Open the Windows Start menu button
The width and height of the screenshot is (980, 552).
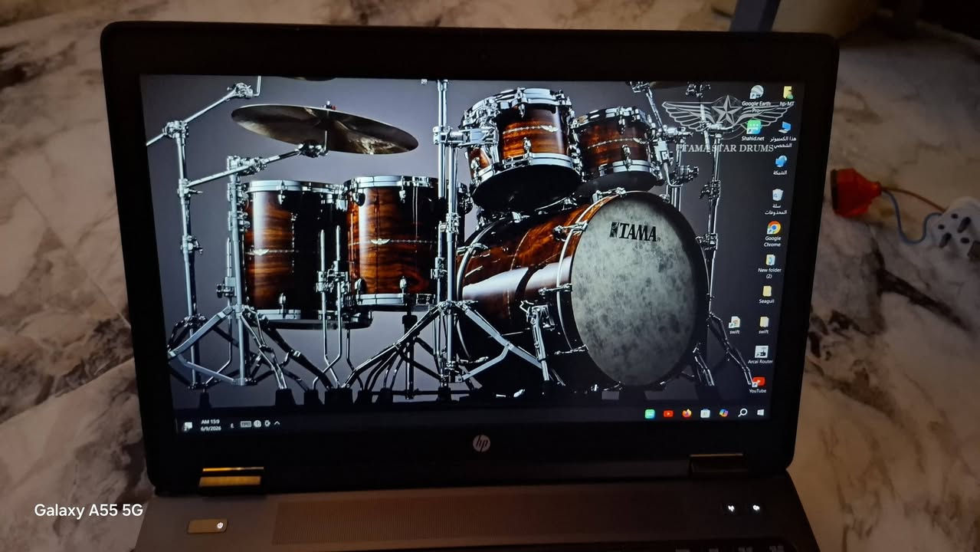760,413
